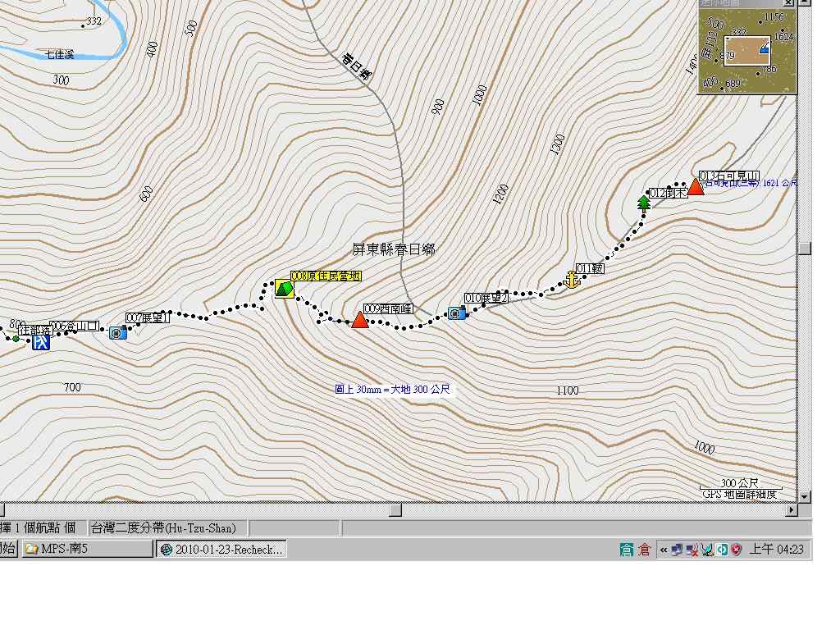
Task: Click the 008 campsite tent waypoint icon
Action: 284,289
